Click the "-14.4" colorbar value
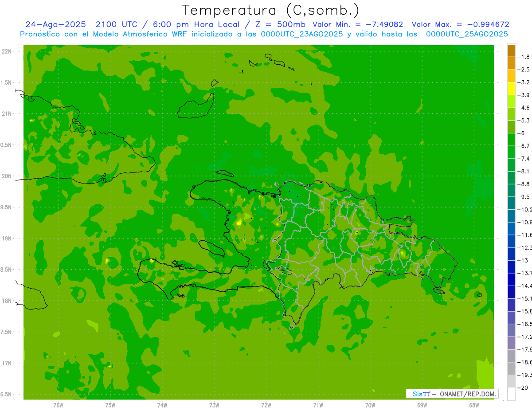 pos(525,286)
